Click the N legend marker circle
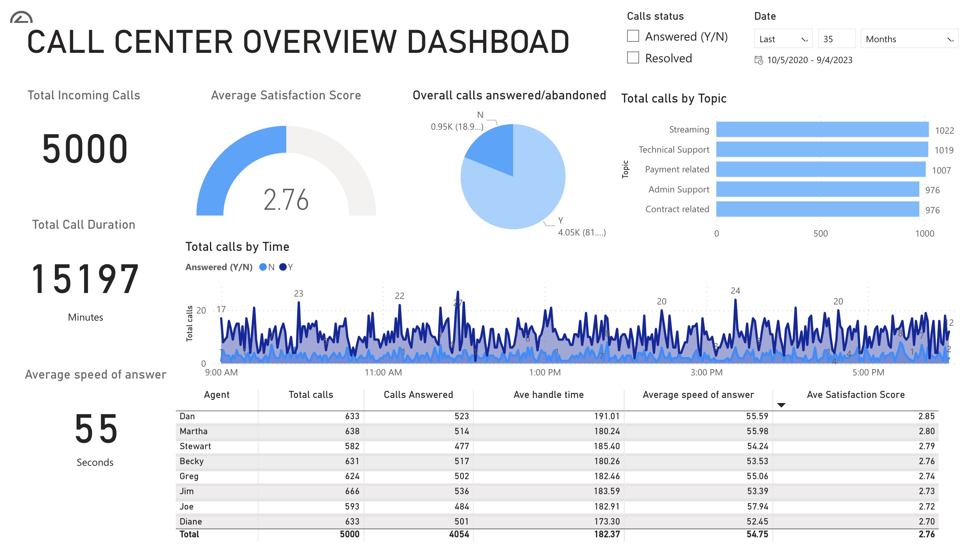967x560 pixels. tap(263, 267)
